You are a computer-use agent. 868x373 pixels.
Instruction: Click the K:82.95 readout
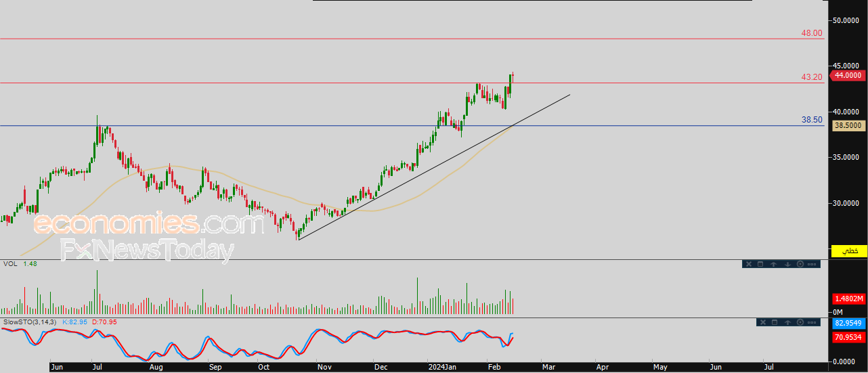click(x=75, y=322)
